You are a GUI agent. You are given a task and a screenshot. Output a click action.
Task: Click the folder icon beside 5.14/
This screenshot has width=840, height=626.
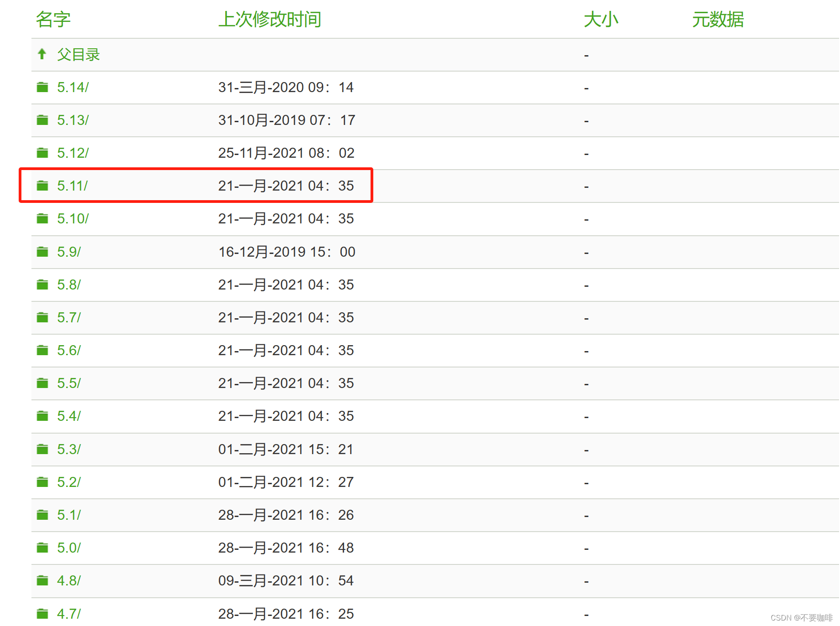pyautogui.click(x=42, y=87)
